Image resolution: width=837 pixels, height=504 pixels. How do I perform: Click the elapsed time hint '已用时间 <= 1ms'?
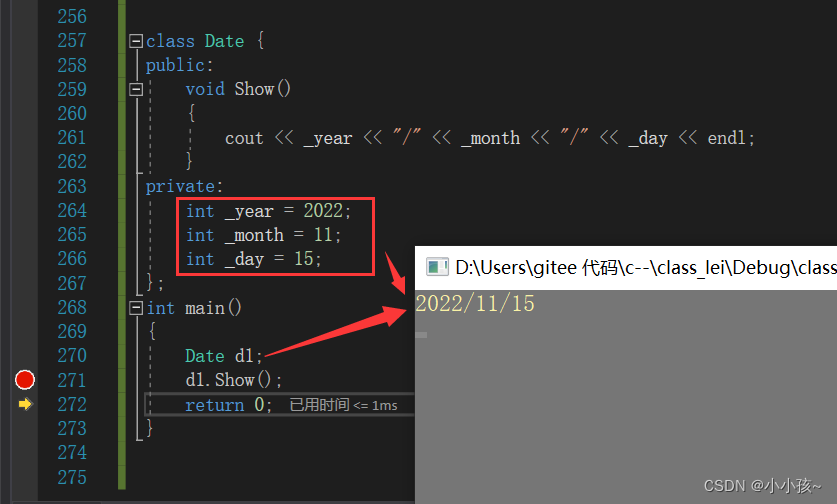point(343,405)
